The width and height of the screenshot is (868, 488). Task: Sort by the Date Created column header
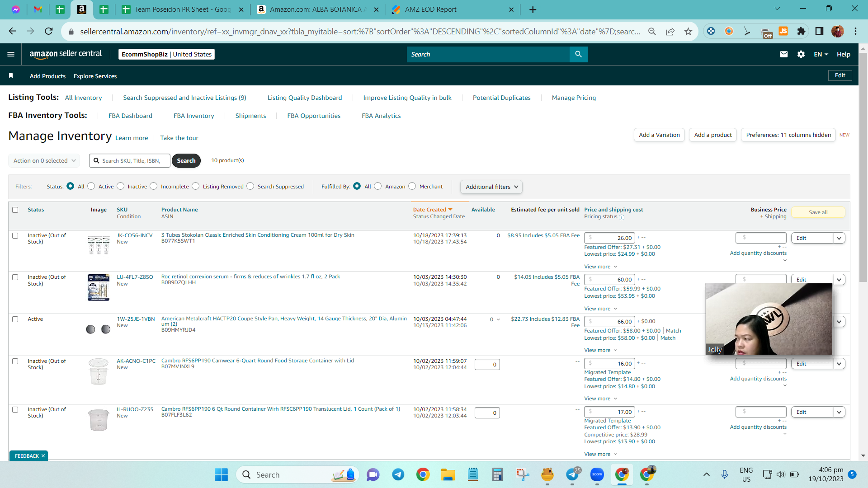432,210
